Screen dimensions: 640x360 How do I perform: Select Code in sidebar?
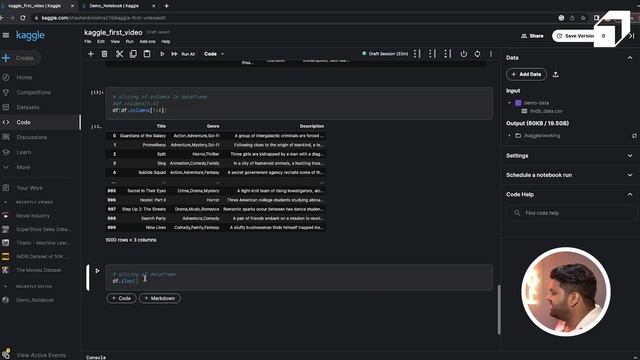(23, 122)
